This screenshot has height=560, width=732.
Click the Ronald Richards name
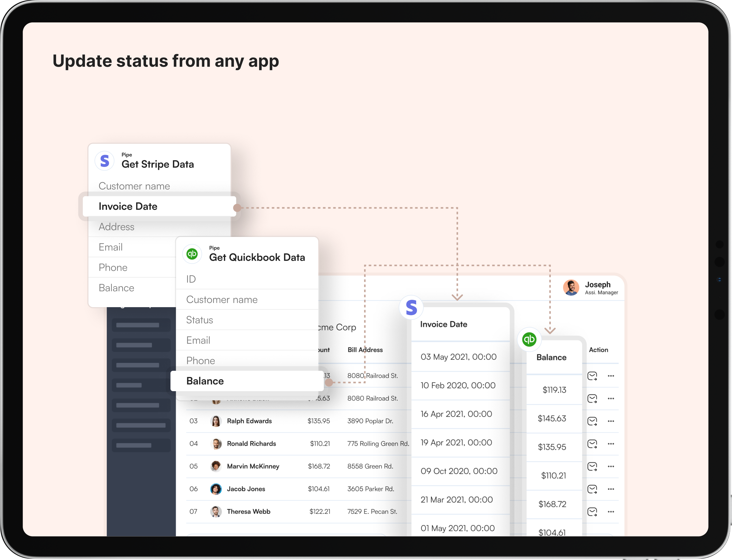coord(252,444)
